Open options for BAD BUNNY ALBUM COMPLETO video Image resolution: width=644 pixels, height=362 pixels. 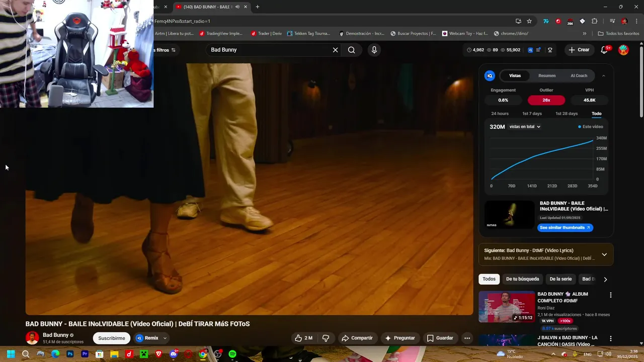click(x=611, y=295)
